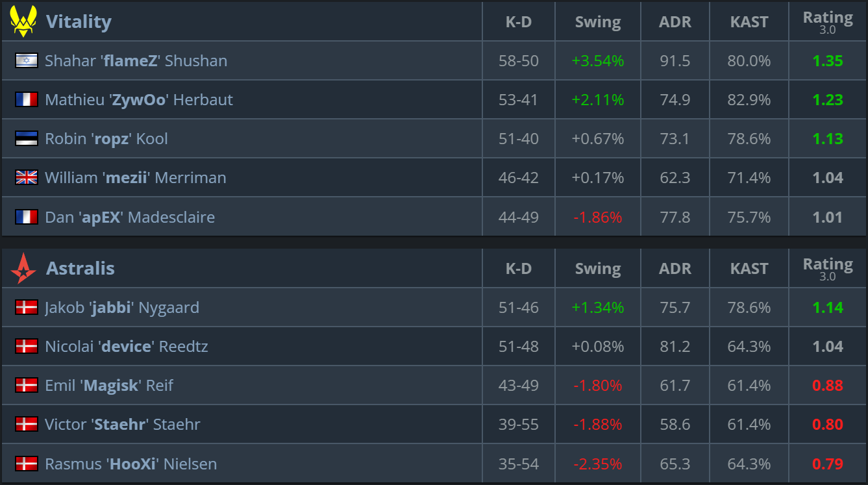This screenshot has height=485, width=868.
Task: Select Emil 'Magisk' Reif's player name
Action: pyautogui.click(x=109, y=386)
